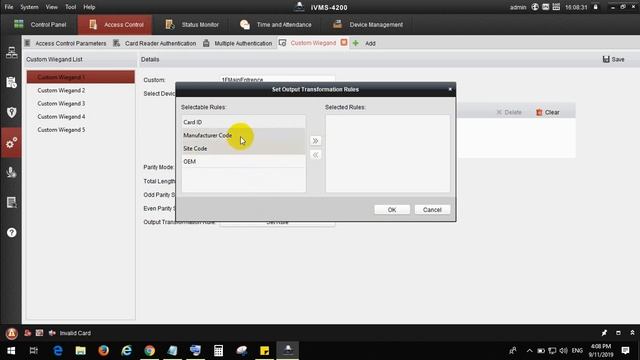Open the organization tree sidebar icon
The height and width of the screenshot is (360, 640).
point(11,53)
